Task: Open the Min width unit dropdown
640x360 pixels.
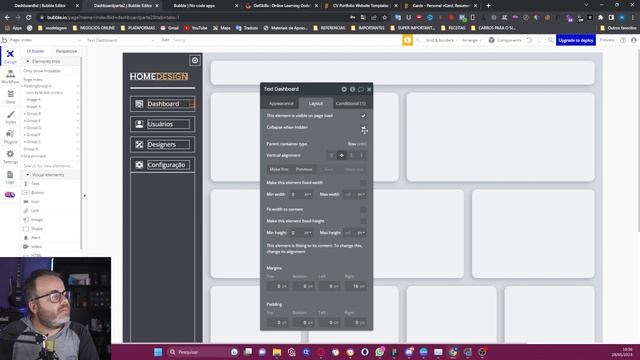Action: point(308,194)
